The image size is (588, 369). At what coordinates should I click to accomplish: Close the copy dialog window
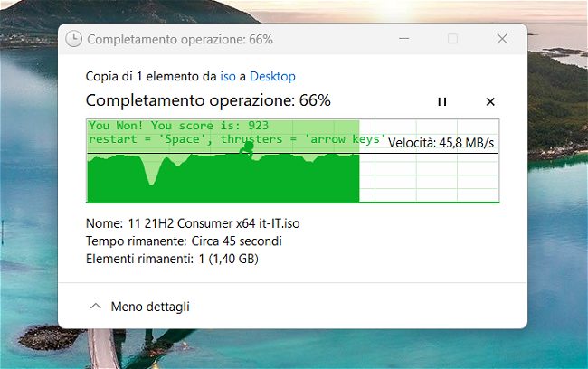[x=502, y=39]
